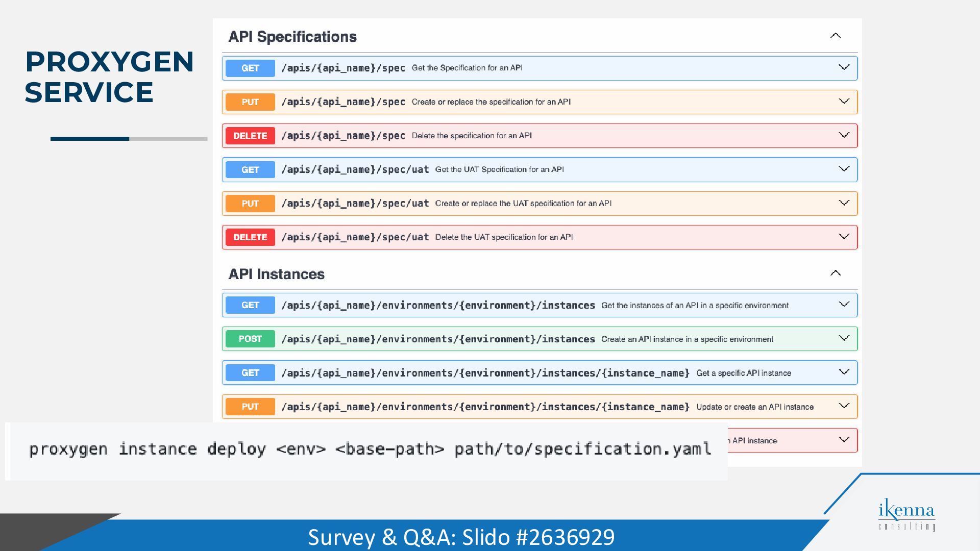This screenshot has width=980, height=551.
Task: Expand the partly hidden delete instance row chevron
Action: point(844,440)
